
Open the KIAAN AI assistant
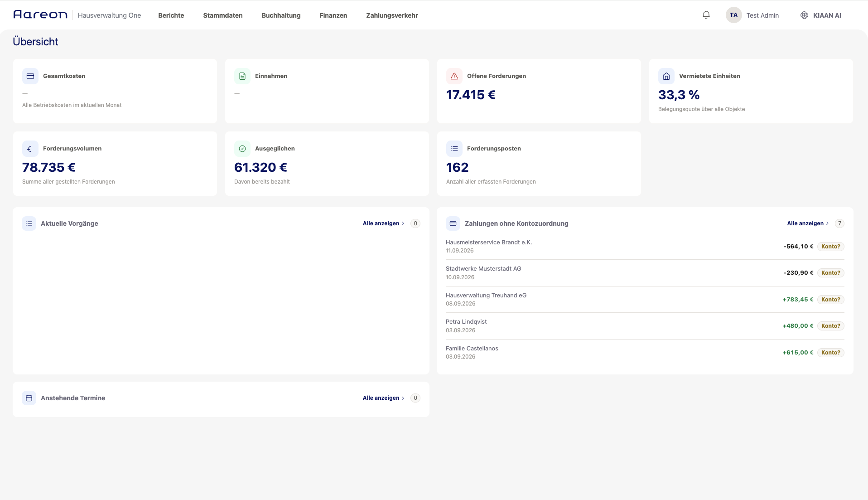coord(820,15)
